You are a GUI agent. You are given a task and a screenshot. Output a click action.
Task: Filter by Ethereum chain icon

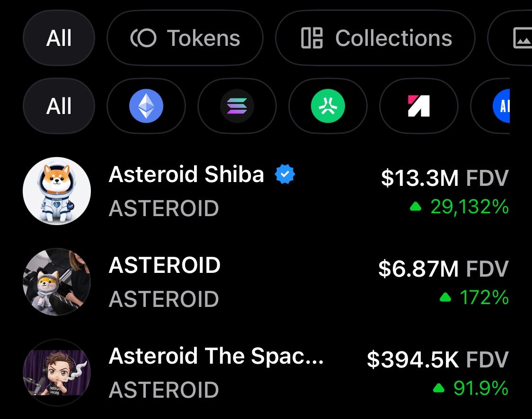[x=146, y=107]
